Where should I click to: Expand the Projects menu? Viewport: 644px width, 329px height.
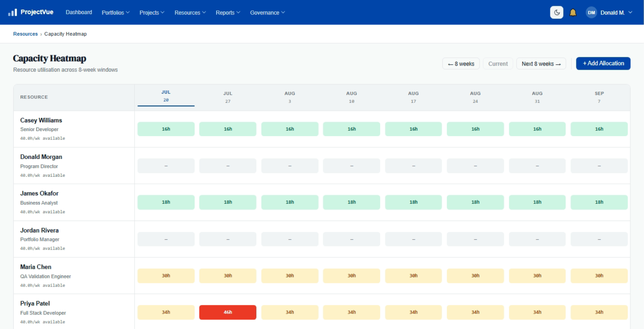click(152, 12)
